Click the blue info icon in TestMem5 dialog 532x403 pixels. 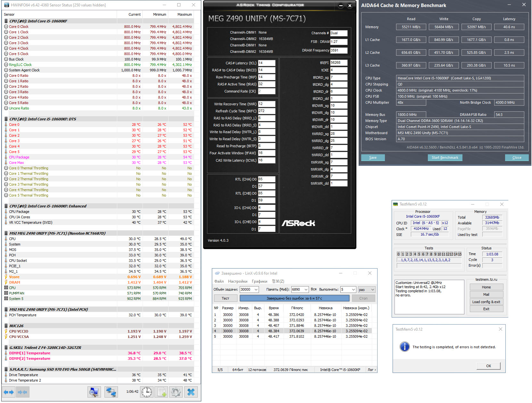click(405, 347)
